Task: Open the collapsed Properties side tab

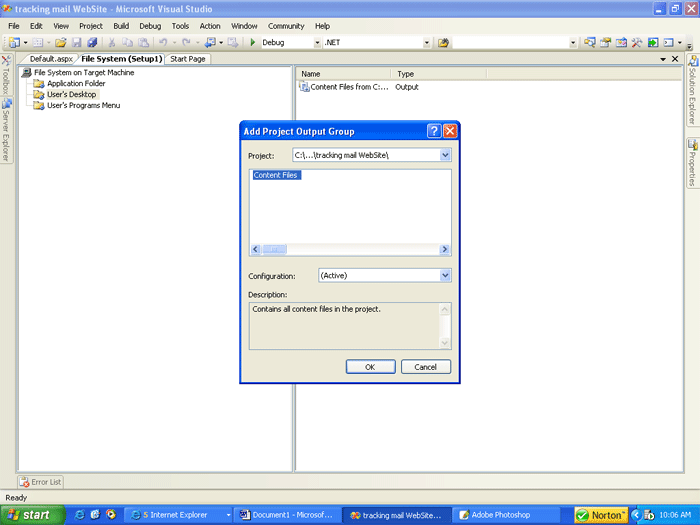Action: tap(692, 163)
